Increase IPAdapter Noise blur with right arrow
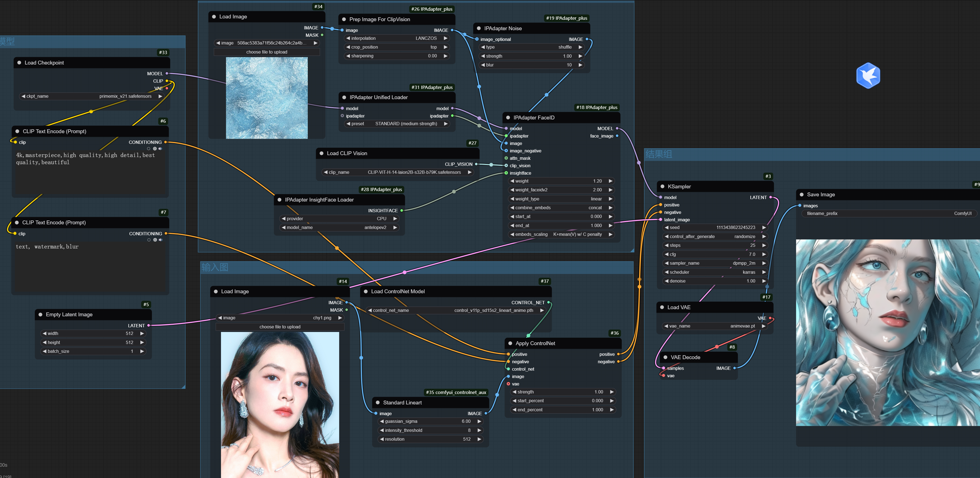 point(580,65)
